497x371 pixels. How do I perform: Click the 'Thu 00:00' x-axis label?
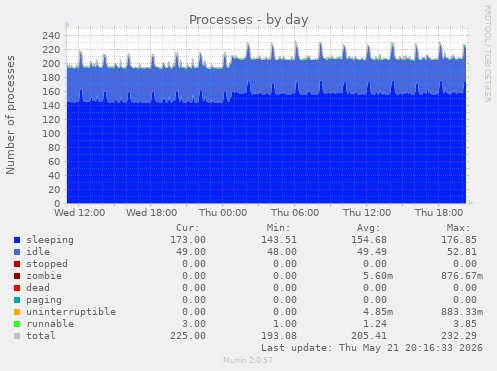point(223,213)
